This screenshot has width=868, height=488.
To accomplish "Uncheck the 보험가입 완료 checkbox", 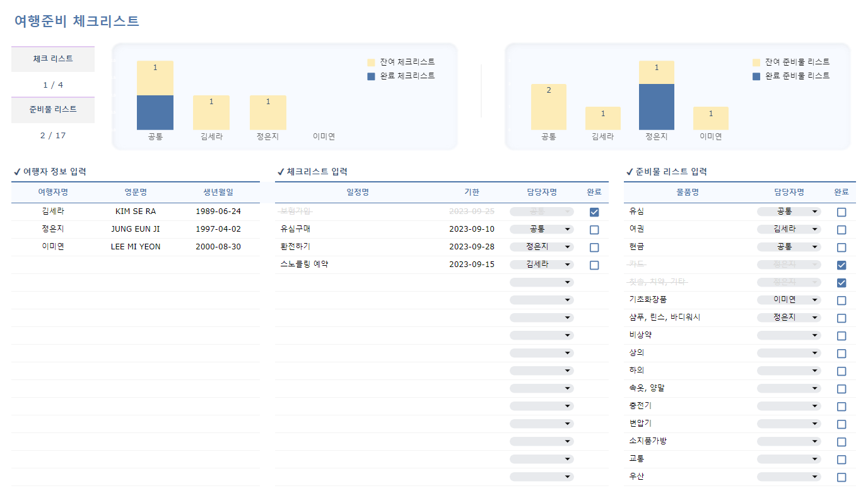I will tap(594, 212).
